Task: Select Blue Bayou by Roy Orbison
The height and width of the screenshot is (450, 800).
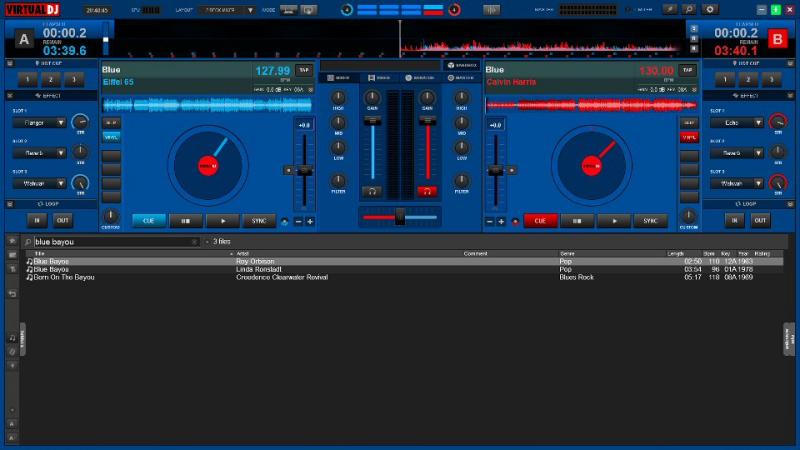Action: pos(404,261)
